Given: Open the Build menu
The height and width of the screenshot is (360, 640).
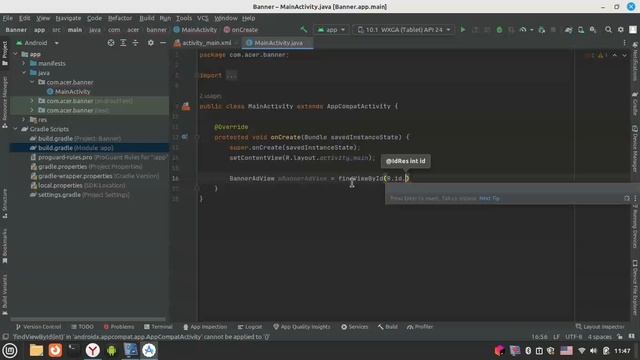Looking at the screenshot, I should (147, 18).
